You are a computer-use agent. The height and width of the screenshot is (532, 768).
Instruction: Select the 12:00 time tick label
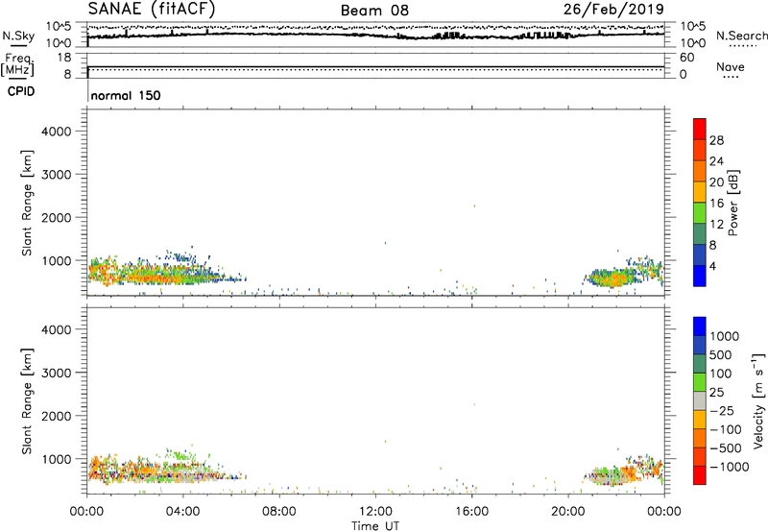click(x=375, y=512)
